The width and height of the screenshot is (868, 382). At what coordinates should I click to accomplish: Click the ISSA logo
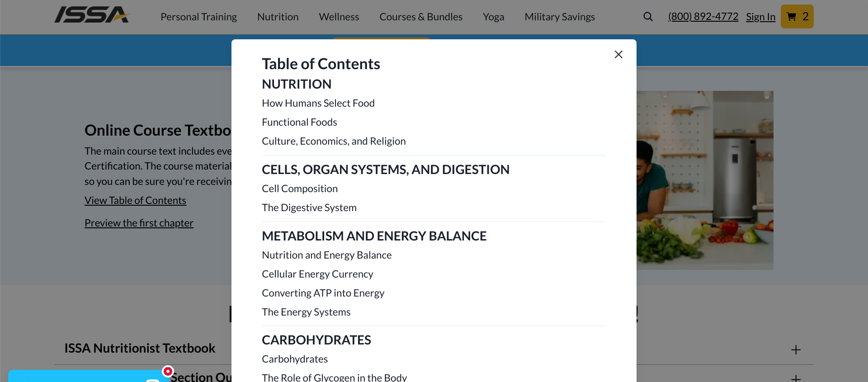coord(92,15)
